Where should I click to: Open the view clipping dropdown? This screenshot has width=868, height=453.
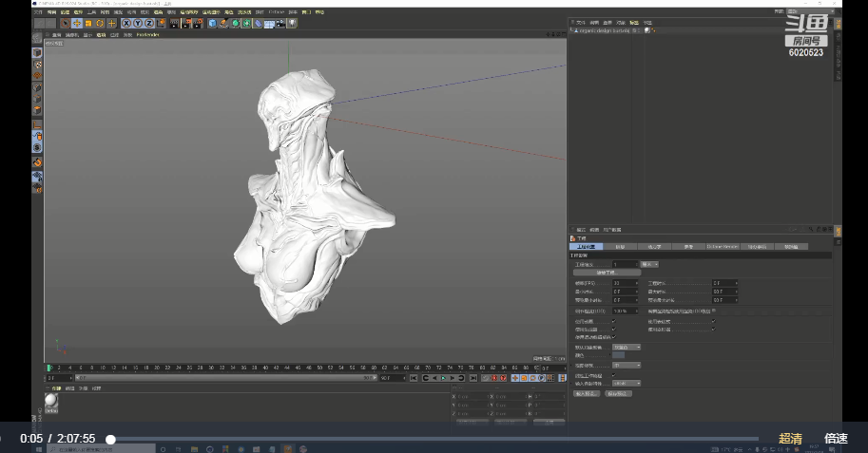[627, 364]
